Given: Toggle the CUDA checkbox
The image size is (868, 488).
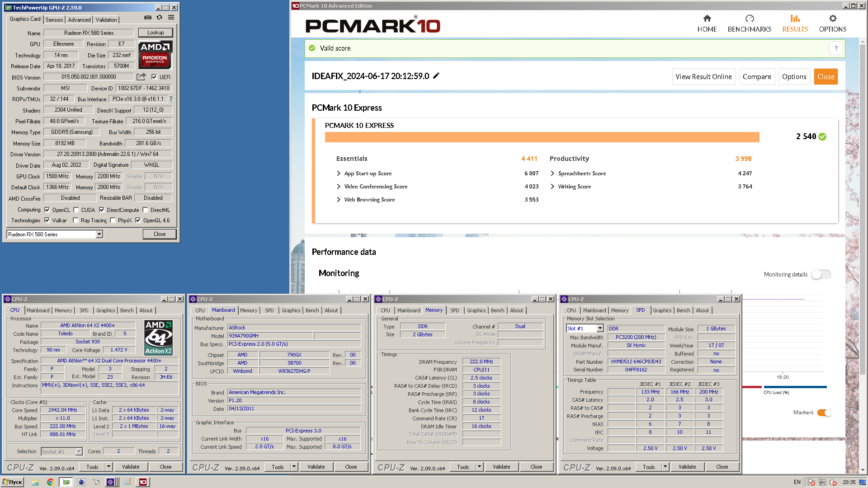Looking at the screenshot, I should pos(76,210).
